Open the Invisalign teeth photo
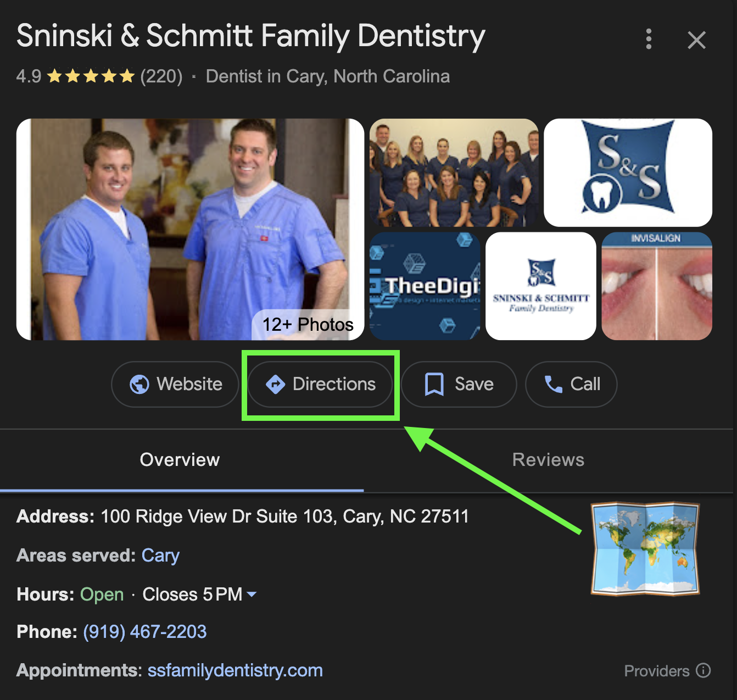Image resolution: width=737 pixels, height=700 pixels. coord(657,286)
